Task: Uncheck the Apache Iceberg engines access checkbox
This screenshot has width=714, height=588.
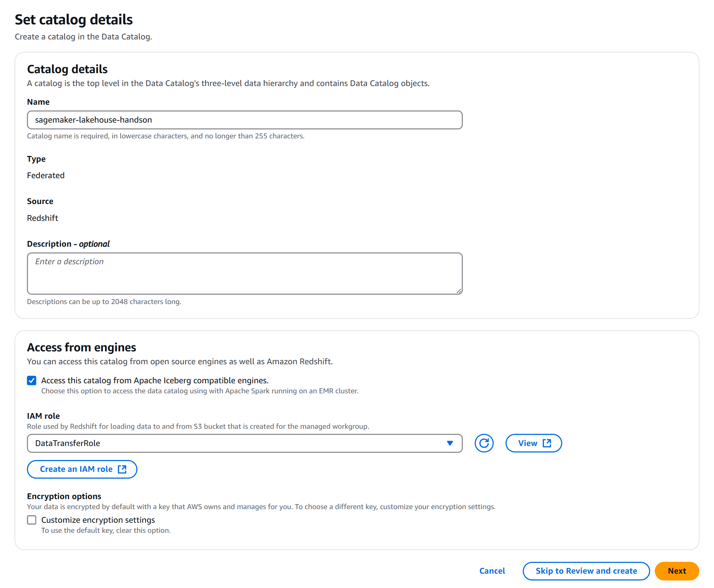Action: [32, 380]
